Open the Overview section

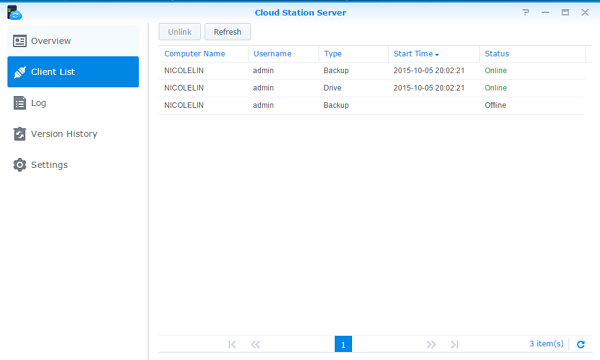point(73,41)
